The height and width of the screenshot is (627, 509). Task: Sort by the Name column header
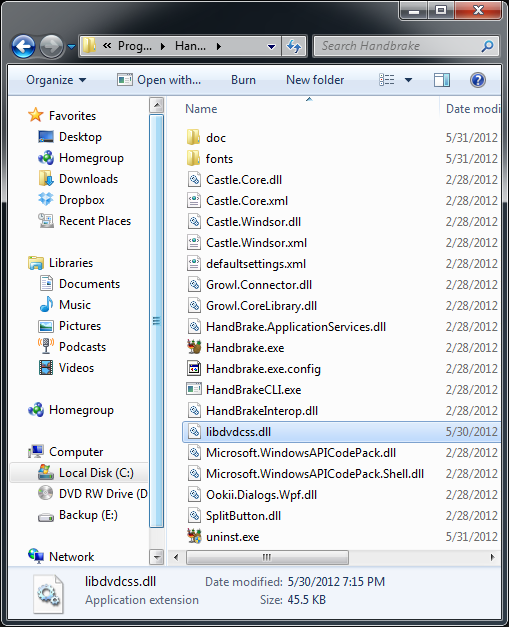[201, 109]
